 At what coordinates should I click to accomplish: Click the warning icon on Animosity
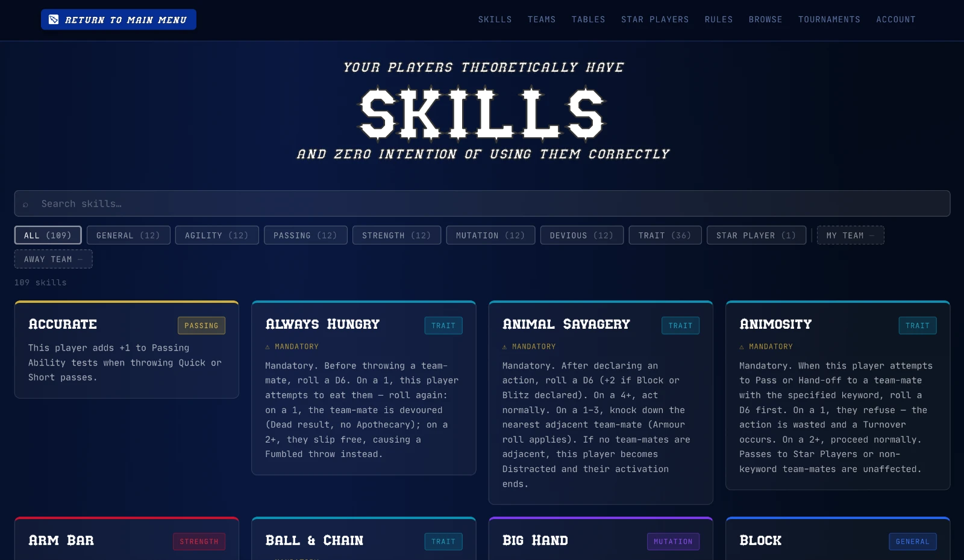[742, 347]
